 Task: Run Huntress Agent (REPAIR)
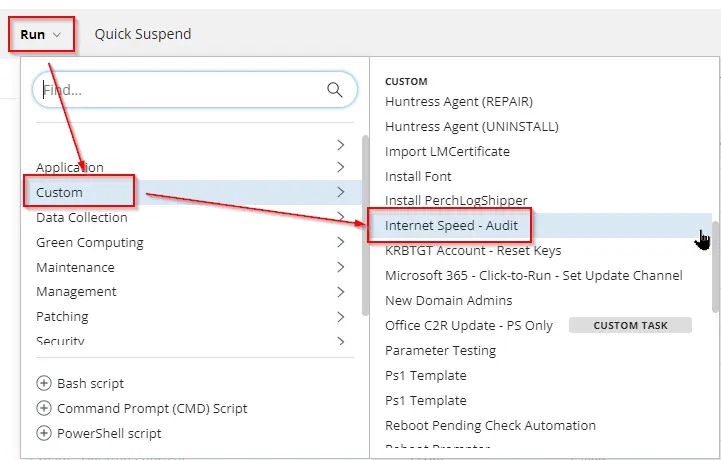[459, 101]
